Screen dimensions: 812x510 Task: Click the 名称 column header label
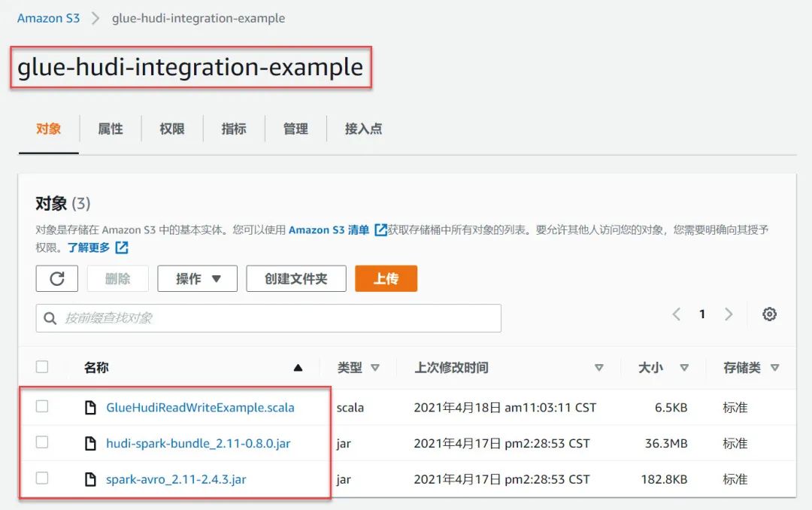coord(96,368)
